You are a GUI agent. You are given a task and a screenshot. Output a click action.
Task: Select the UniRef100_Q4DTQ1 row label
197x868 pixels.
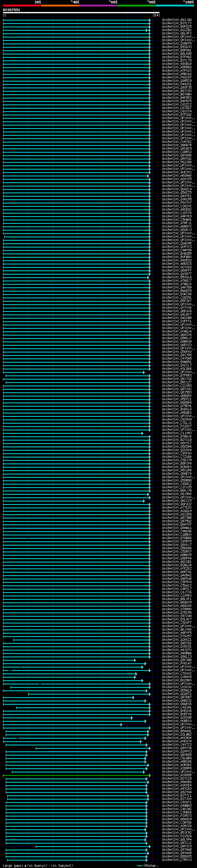pos(176,643)
